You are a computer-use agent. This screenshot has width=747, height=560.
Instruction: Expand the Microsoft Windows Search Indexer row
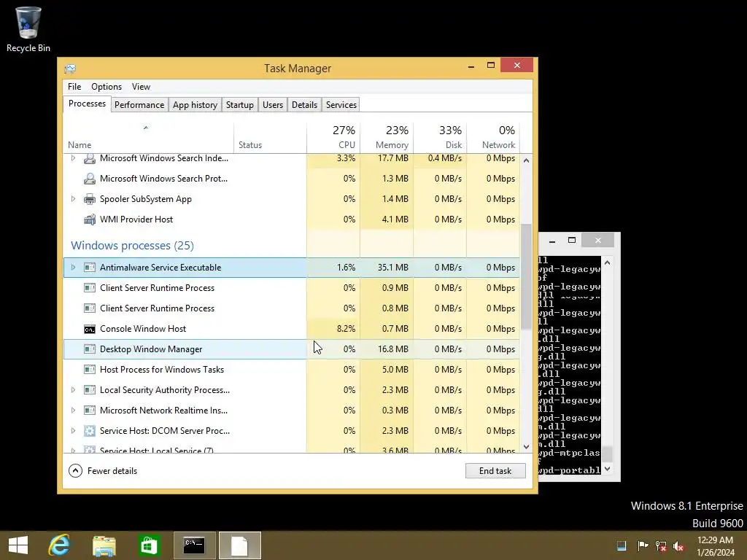73,158
